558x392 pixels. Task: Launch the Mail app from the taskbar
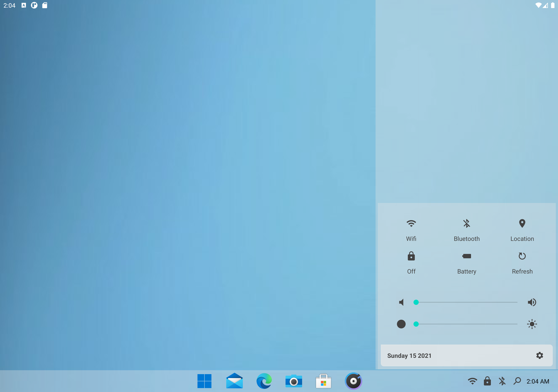(234, 381)
